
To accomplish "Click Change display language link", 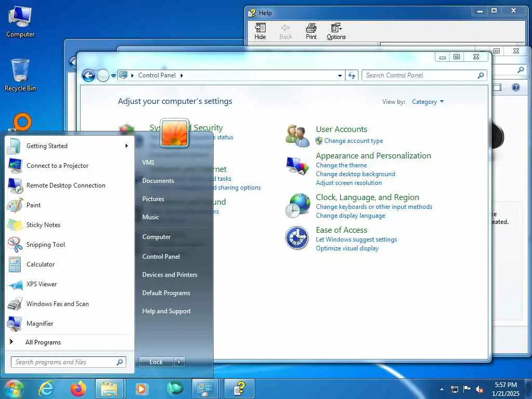I will click(351, 216).
